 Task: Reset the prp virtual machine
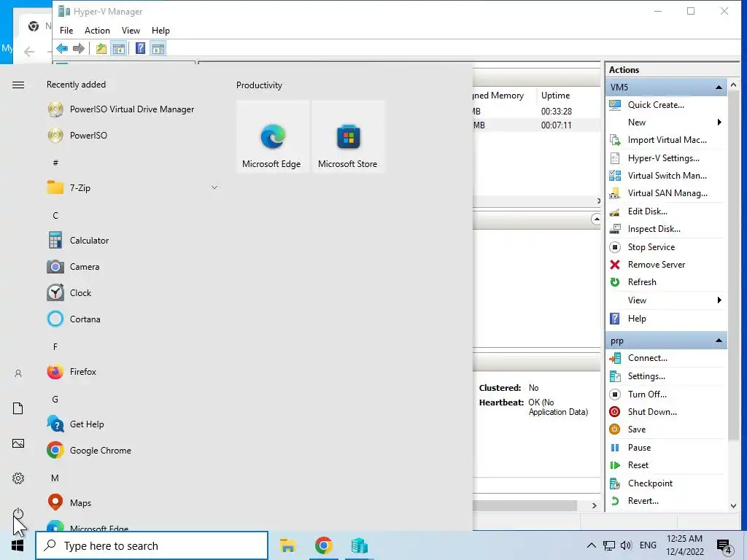[x=638, y=465]
